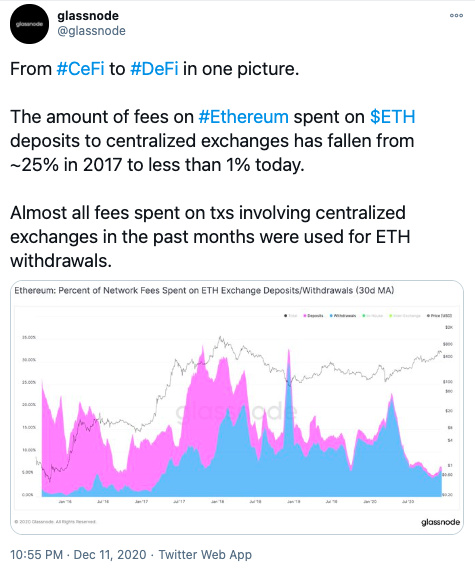475x571 pixels.
Task: Open the #CeFi hashtag
Action: point(81,69)
